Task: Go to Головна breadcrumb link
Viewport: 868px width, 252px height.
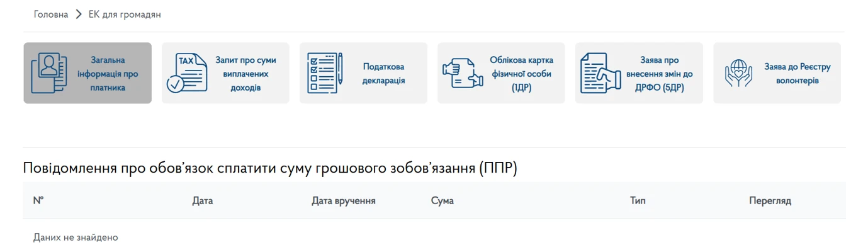Action: (x=51, y=14)
